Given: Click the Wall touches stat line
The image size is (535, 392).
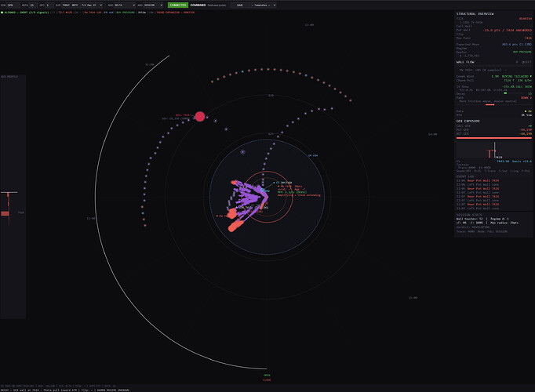Looking at the screenshot, I should coord(482,219).
